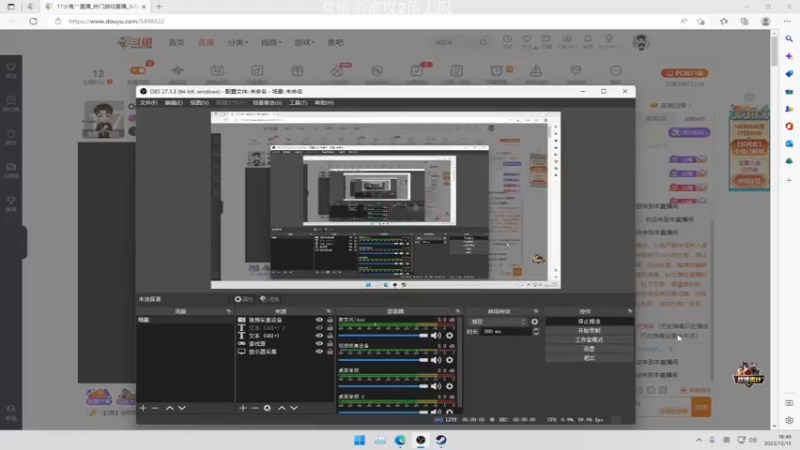Screen dimensions: 800x450
Task: Lock the 文本 (GDI+) source
Action: click(x=330, y=336)
